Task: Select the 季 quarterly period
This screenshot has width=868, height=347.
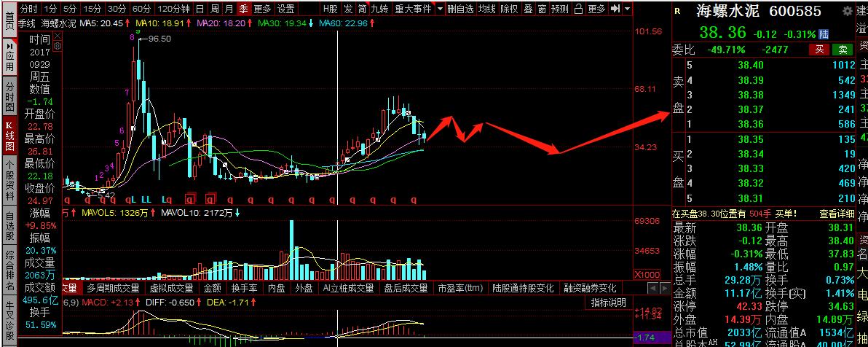Action: (x=243, y=9)
